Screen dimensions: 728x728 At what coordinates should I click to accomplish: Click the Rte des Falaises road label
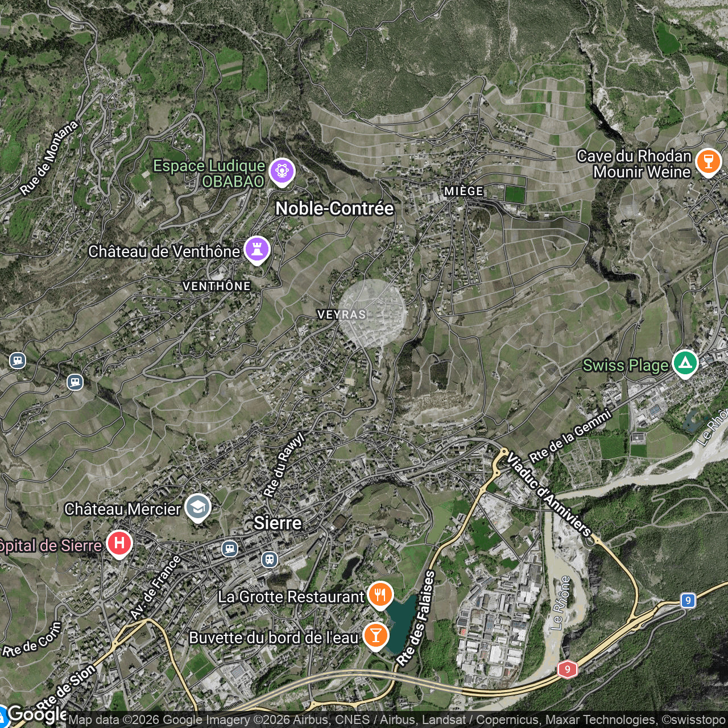[x=416, y=619]
